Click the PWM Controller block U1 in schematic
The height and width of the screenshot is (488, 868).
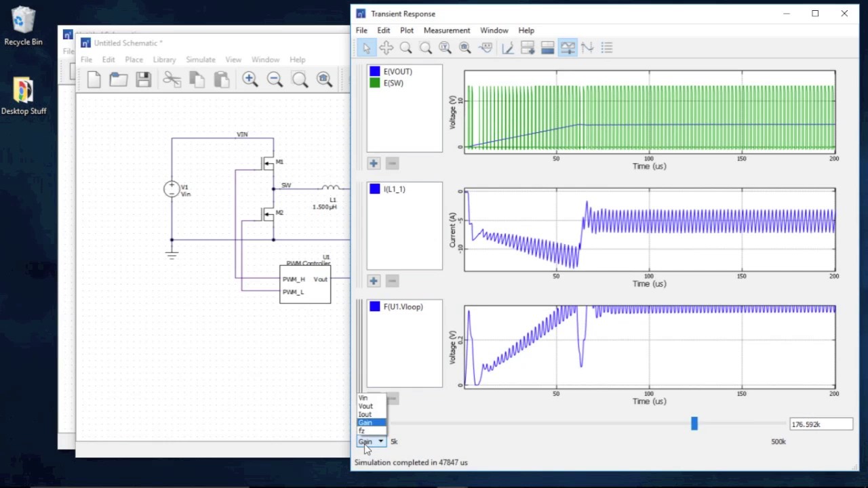[x=305, y=285]
